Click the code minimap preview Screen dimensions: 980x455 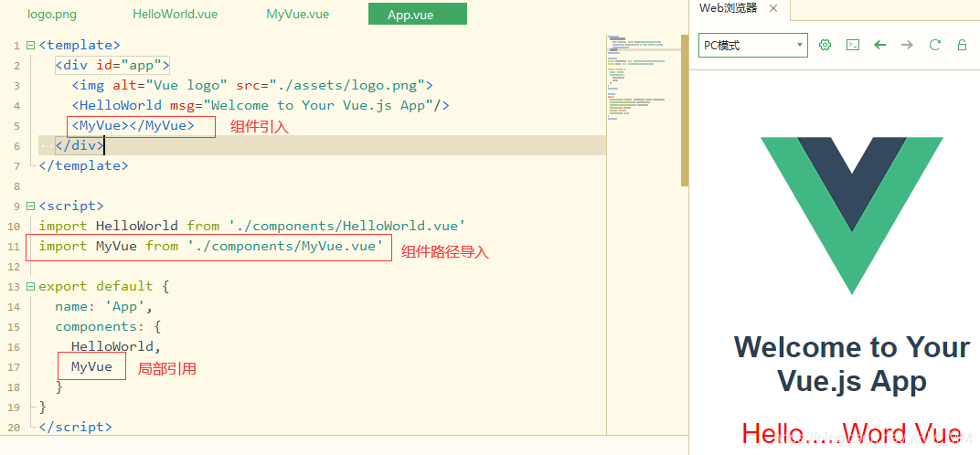click(x=643, y=79)
